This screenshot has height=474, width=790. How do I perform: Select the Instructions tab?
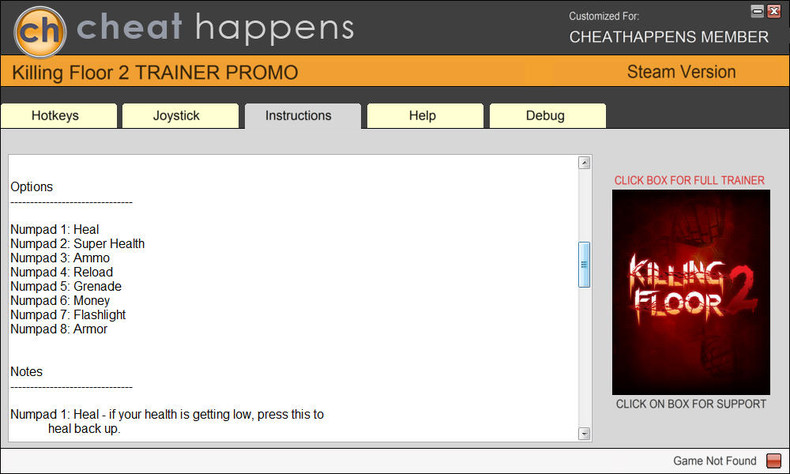click(x=303, y=116)
